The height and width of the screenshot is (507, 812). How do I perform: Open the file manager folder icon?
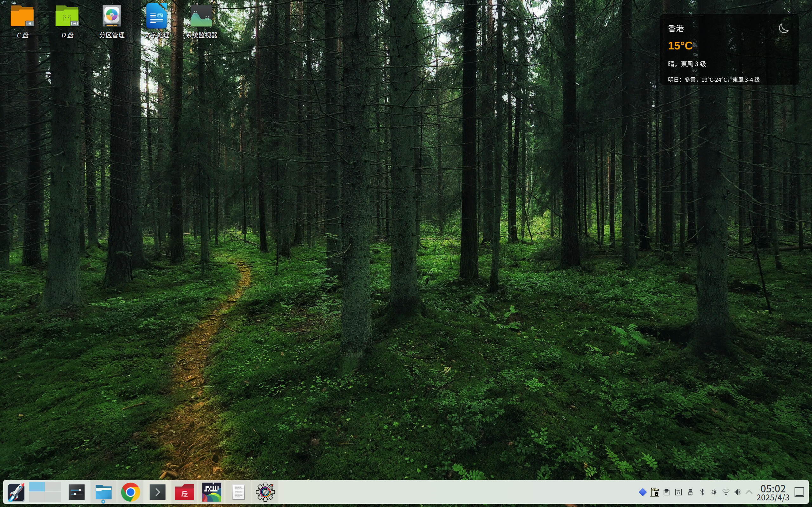click(x=103, y=492)
